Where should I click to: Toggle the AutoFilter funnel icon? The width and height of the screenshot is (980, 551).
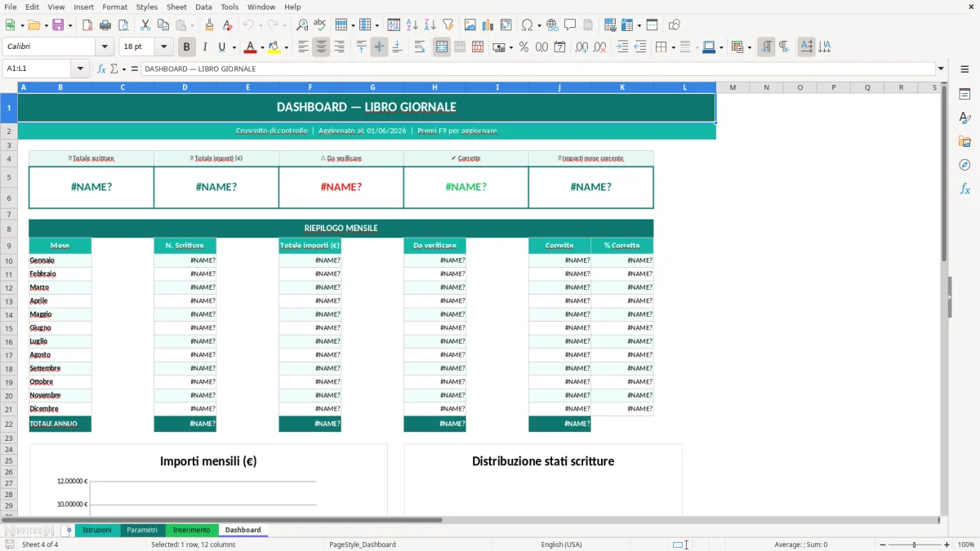click(448, 25)
